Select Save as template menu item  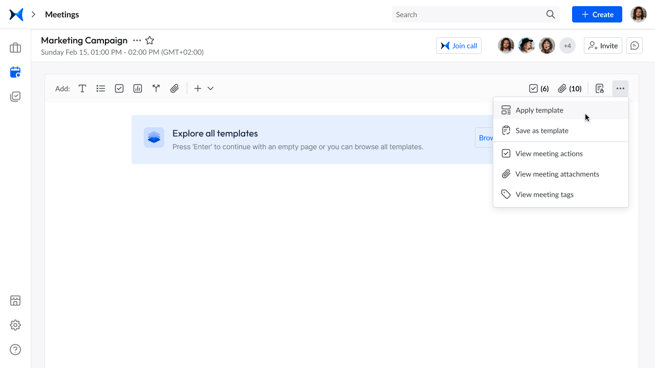tap(561, 131)
